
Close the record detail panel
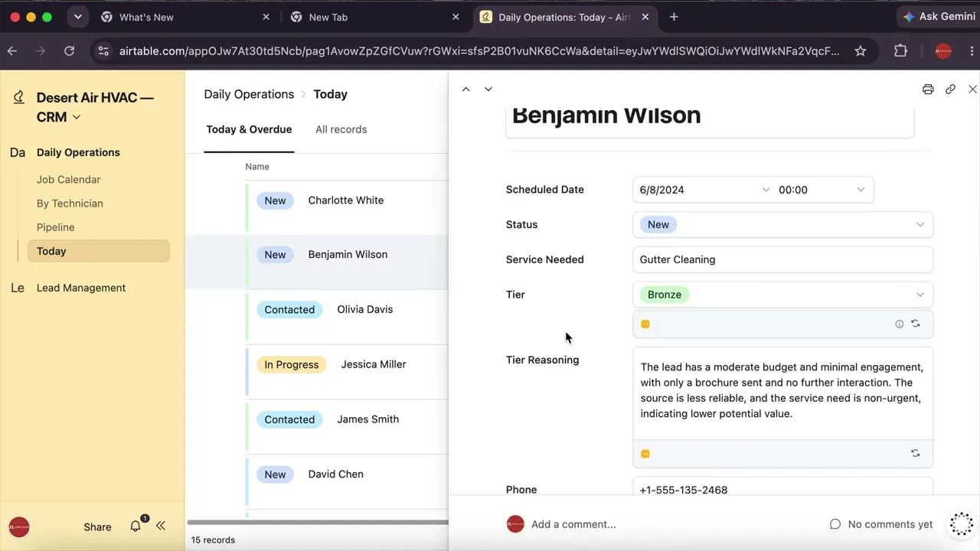coord(972,90)
